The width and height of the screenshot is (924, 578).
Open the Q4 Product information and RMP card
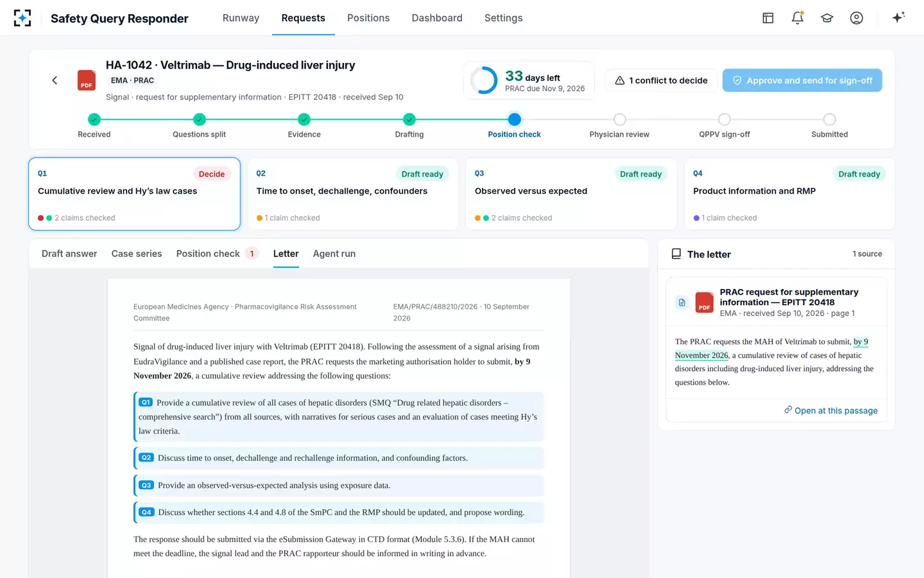click(789, 194)
